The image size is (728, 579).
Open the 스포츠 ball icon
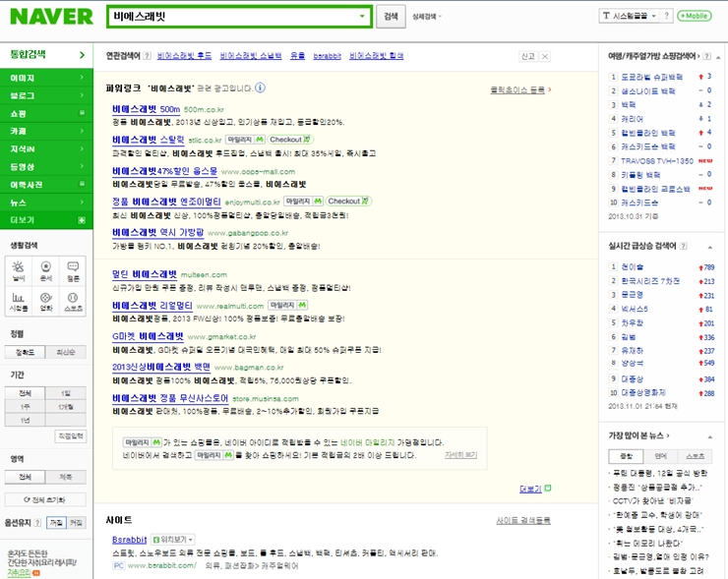pyautogui.click(x=74, y=301)
